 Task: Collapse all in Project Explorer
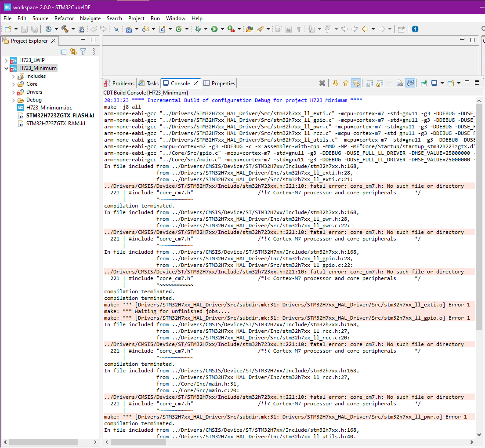point(64,51)
